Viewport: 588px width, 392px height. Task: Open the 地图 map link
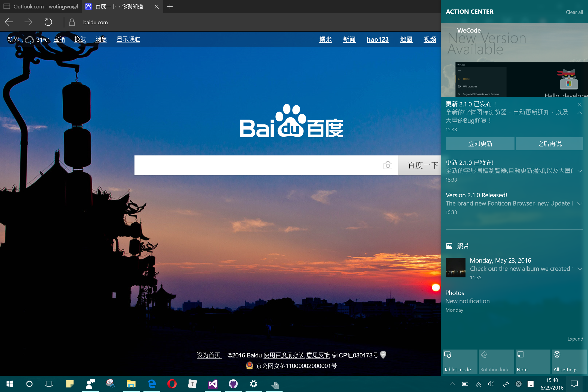coord(406,39)
